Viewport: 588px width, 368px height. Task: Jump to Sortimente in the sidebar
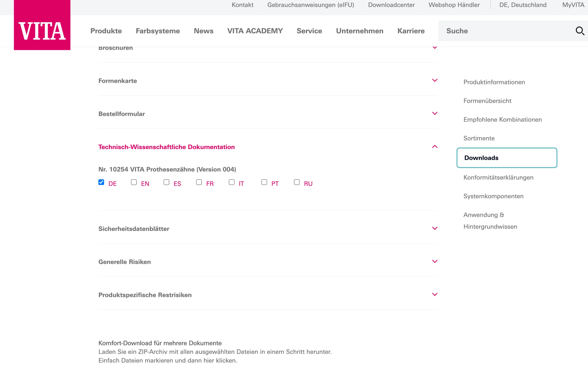click(x=479, y=138)
